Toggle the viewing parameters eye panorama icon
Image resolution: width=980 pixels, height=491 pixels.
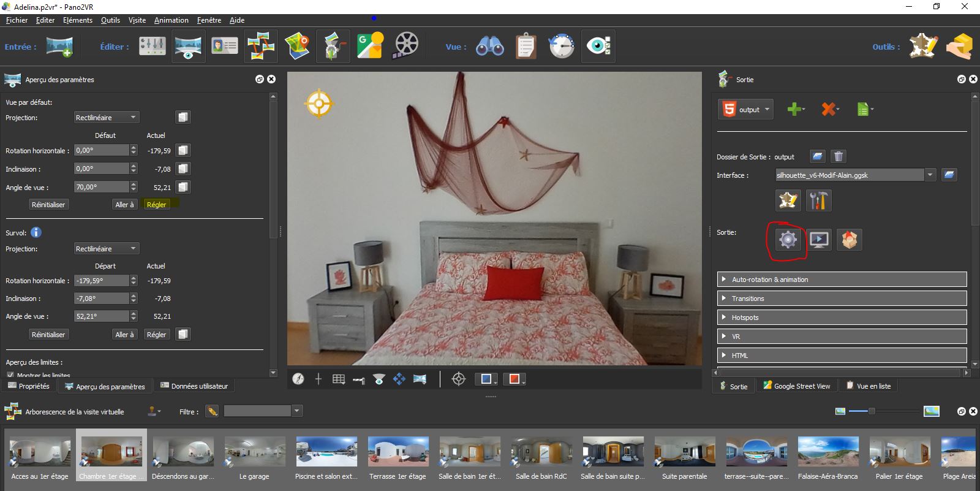click(x=188, y=46)
